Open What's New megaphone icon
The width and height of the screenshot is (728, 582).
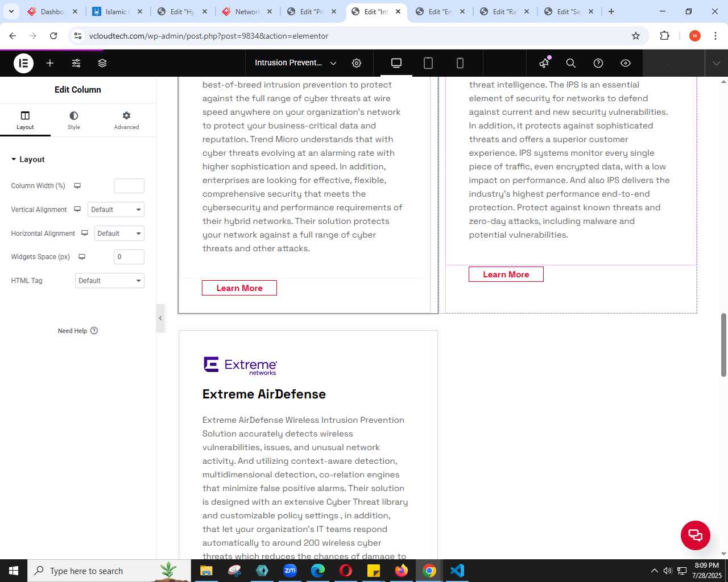pos(544,63)
